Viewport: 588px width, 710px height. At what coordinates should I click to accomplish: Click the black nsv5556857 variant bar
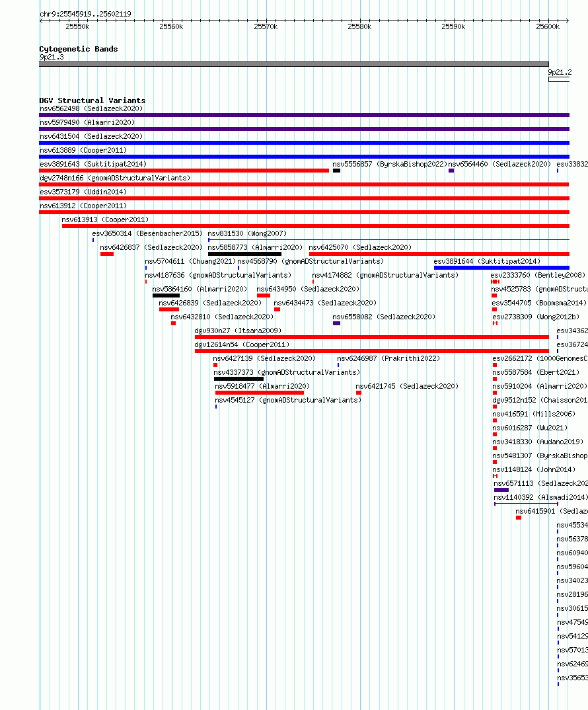336,171
